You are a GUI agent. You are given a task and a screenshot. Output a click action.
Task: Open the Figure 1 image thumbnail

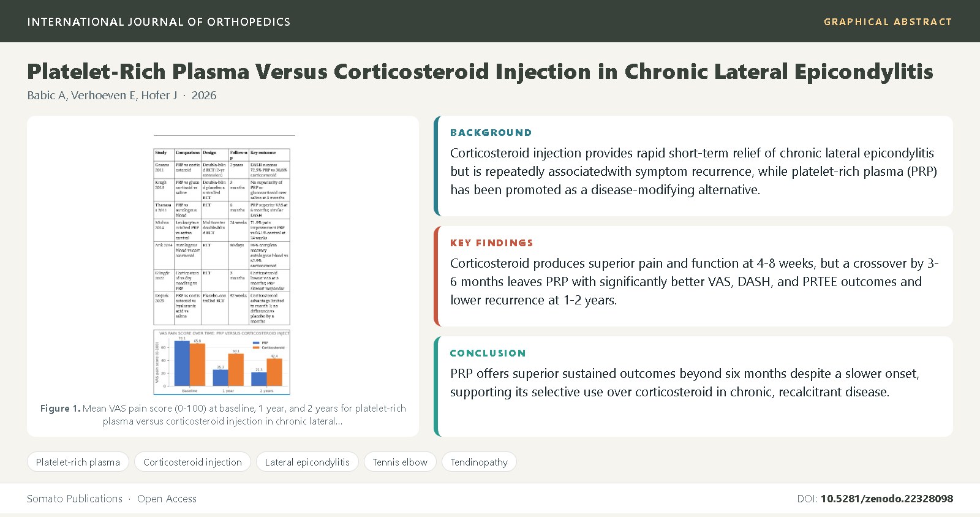click(x=223, y=265)
